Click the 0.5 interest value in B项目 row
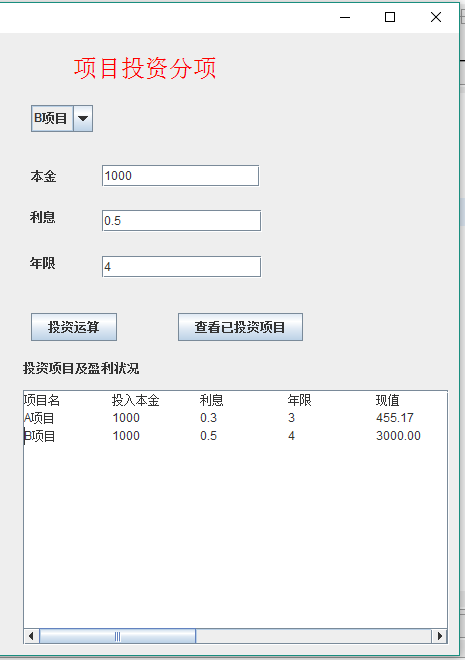465x660 pixels. point(208,436)
